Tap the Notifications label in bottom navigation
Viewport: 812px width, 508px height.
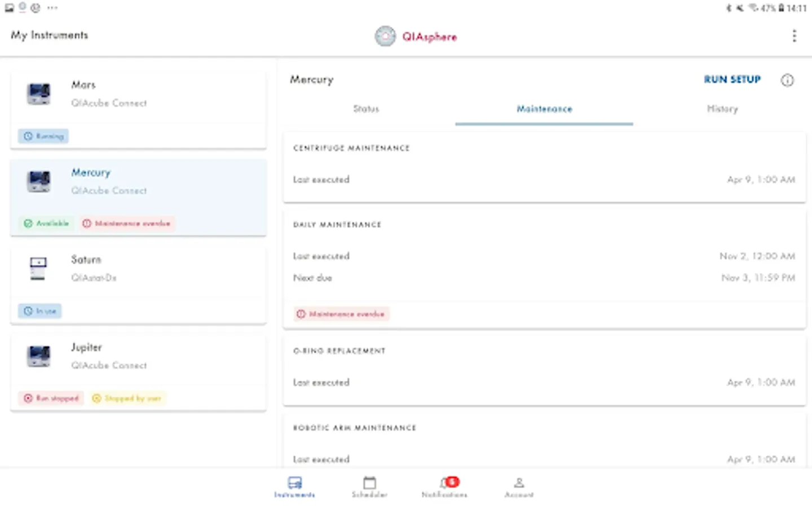444,495
